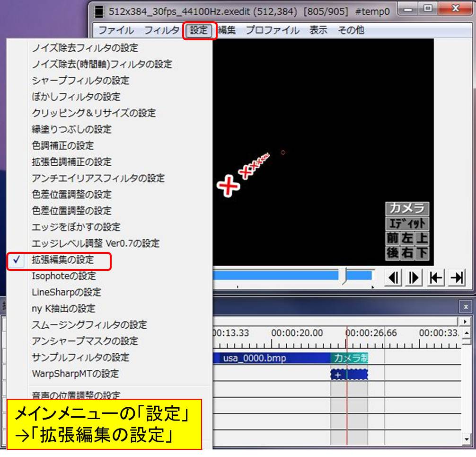This screenshot has width=476, height=457.
Task: Advance one frame with next-frame button
Action: click(414, 278)
